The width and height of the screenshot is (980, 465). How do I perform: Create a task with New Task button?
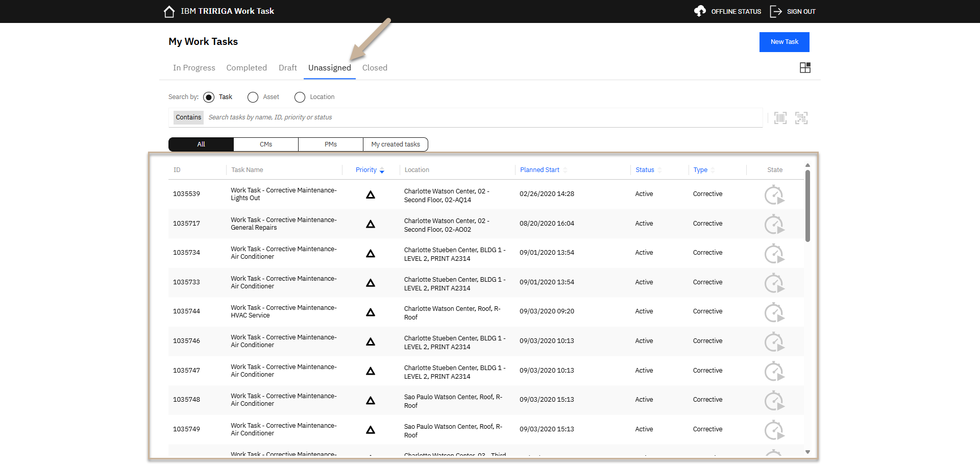click(x=785, y=42)
